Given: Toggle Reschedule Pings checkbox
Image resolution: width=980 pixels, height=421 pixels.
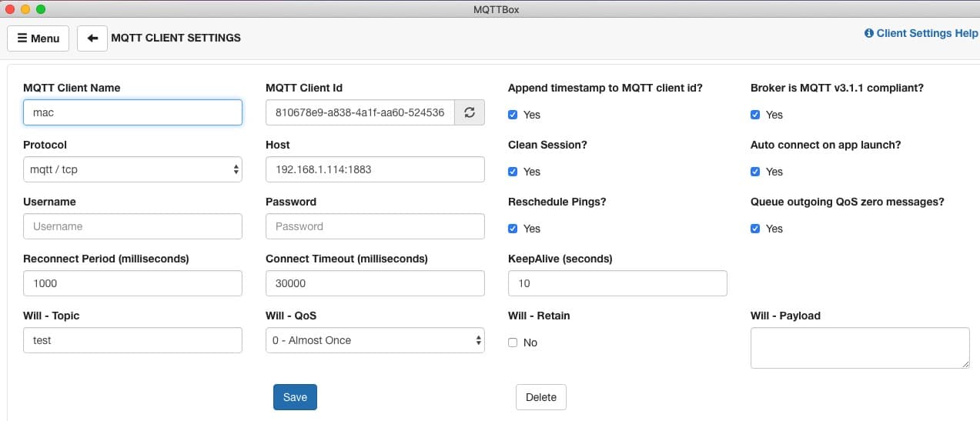Looking at the screenshot, I should point(513,229).
